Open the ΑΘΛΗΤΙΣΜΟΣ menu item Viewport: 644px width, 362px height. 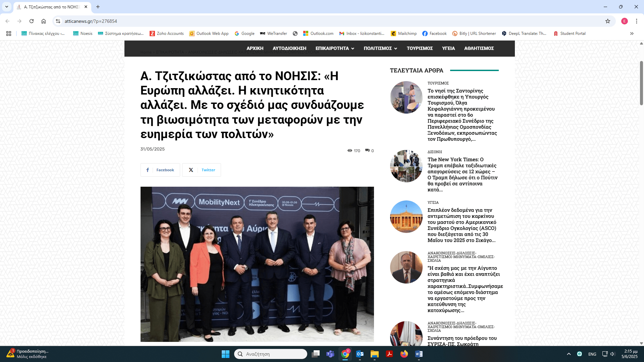coord(479,48)
